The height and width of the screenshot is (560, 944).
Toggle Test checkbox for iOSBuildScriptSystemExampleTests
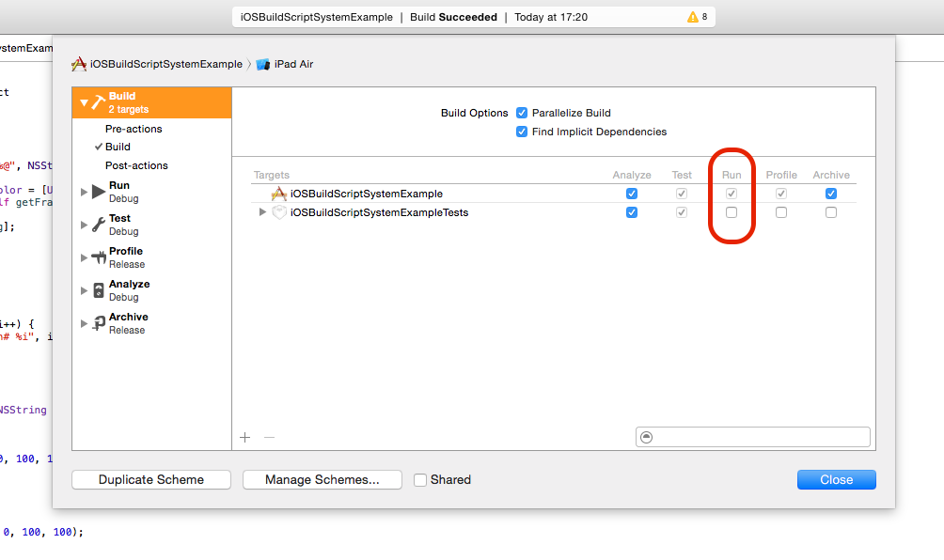tap(682, 212)
